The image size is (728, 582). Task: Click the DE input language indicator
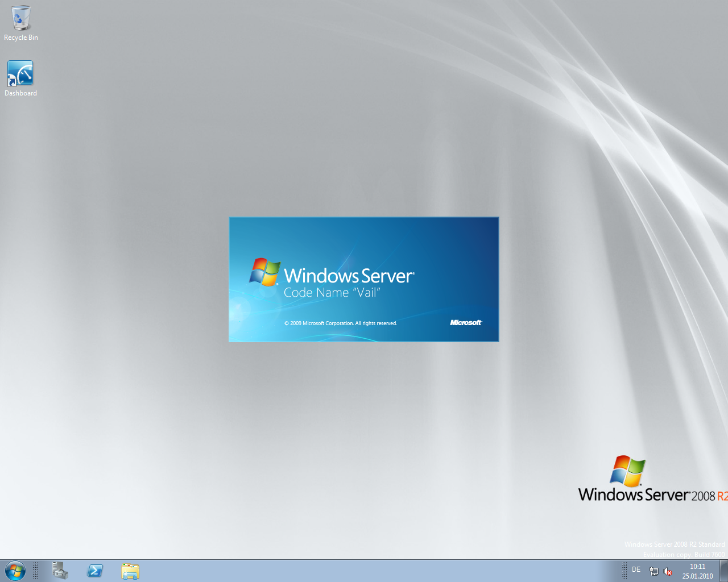636,569
